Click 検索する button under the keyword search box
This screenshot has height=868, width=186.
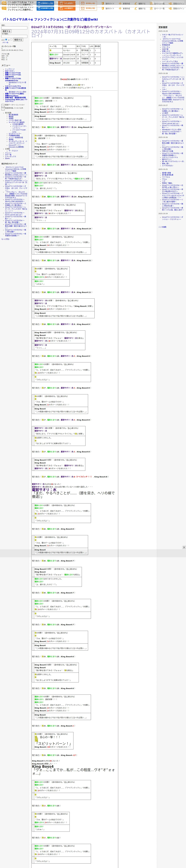coord(6,31)
